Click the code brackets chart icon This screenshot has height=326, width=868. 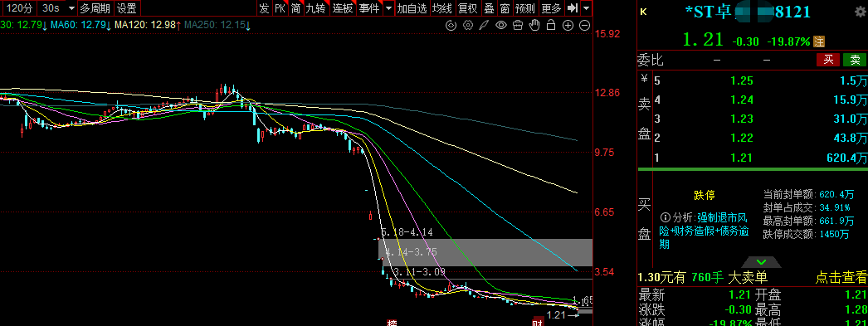[451, 25]
